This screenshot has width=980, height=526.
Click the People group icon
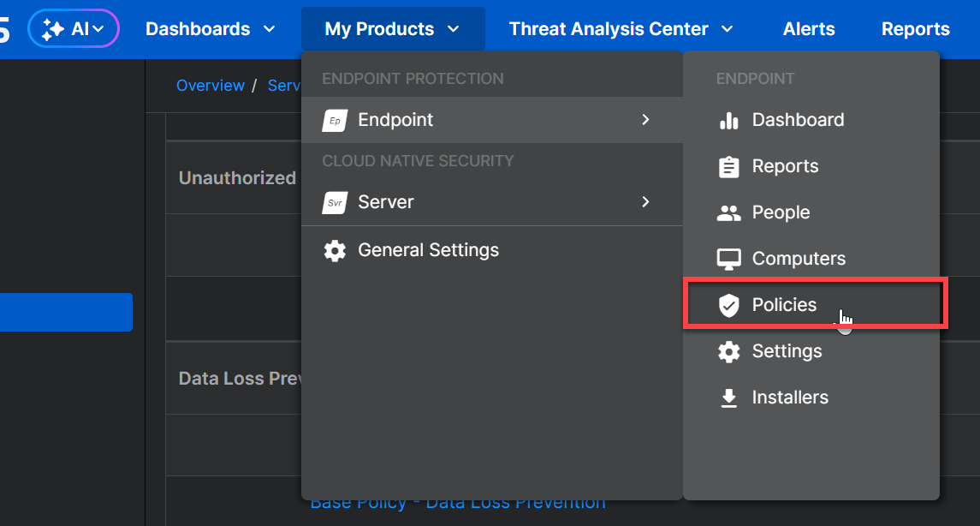tap(728, 213)
